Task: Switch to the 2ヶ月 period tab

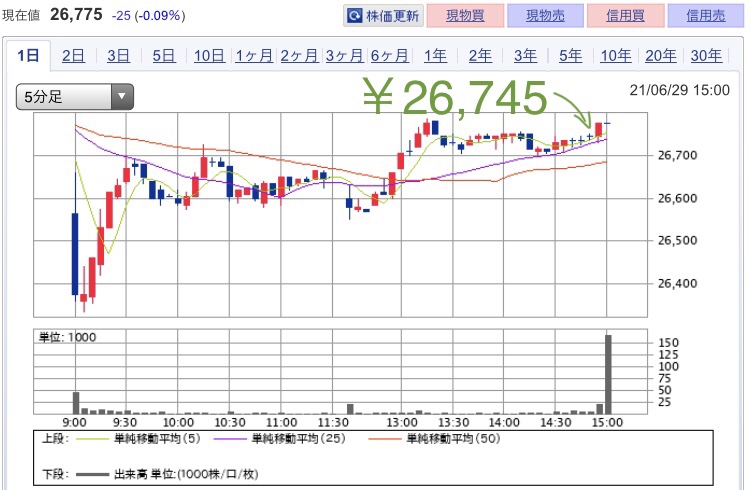Action: pyautogui.click(x=299, y=56)
